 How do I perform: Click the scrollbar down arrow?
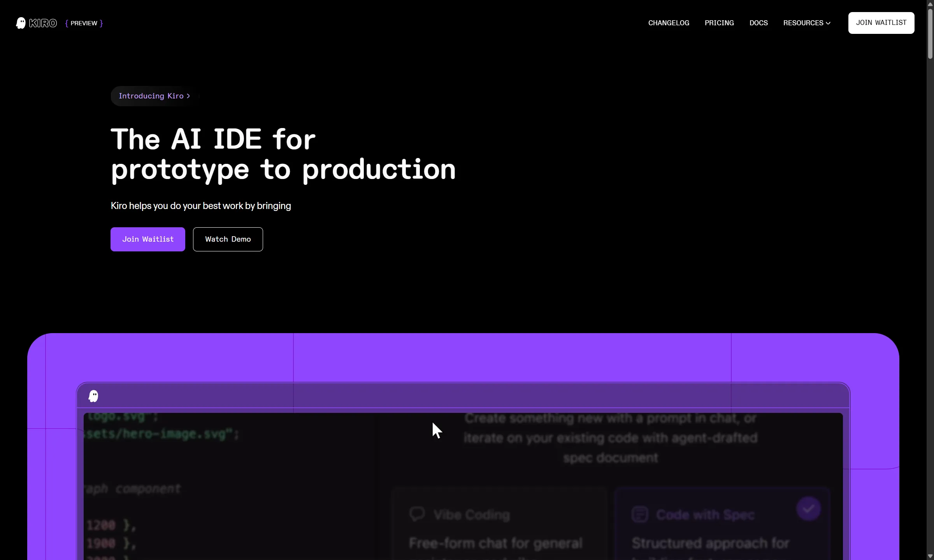[930, 556]
